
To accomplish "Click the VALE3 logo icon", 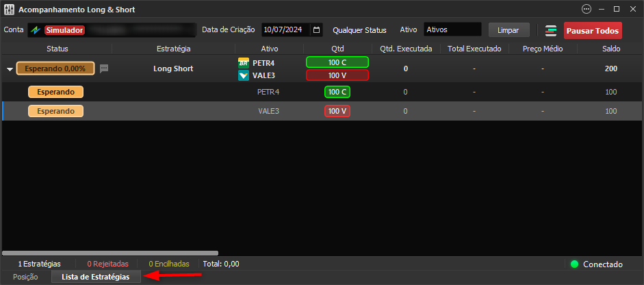I will pos(244,75).
